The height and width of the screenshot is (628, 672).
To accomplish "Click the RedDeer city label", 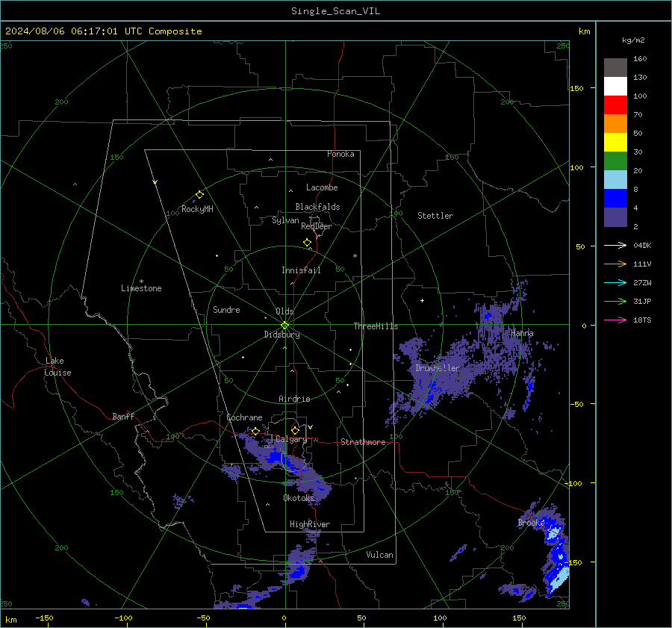I will point(317,226).
